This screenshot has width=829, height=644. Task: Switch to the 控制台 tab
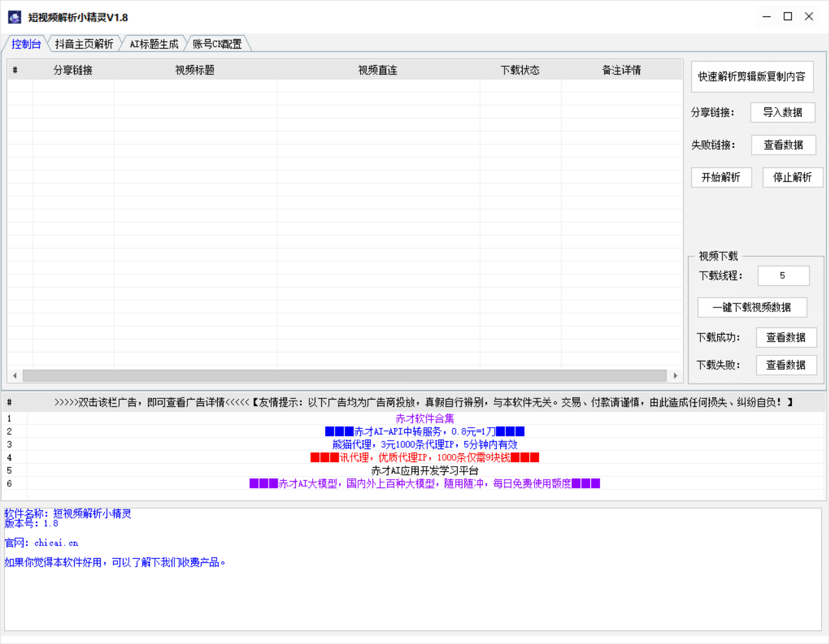tap(26, 44)
